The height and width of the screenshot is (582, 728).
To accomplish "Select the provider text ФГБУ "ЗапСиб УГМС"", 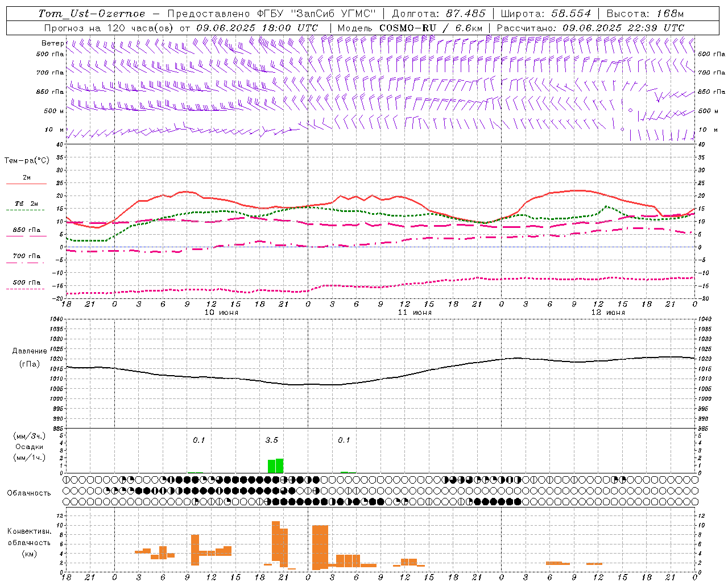I will (316, 14).
